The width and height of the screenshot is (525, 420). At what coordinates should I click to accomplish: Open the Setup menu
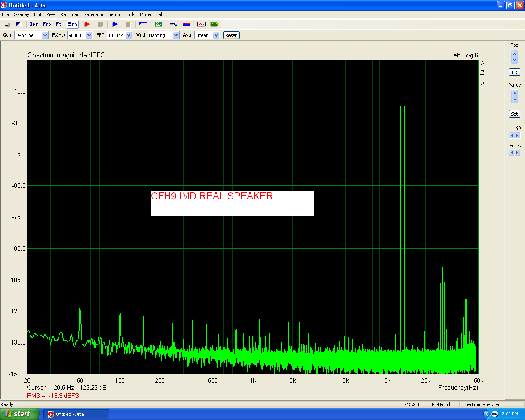coord(114,14)
